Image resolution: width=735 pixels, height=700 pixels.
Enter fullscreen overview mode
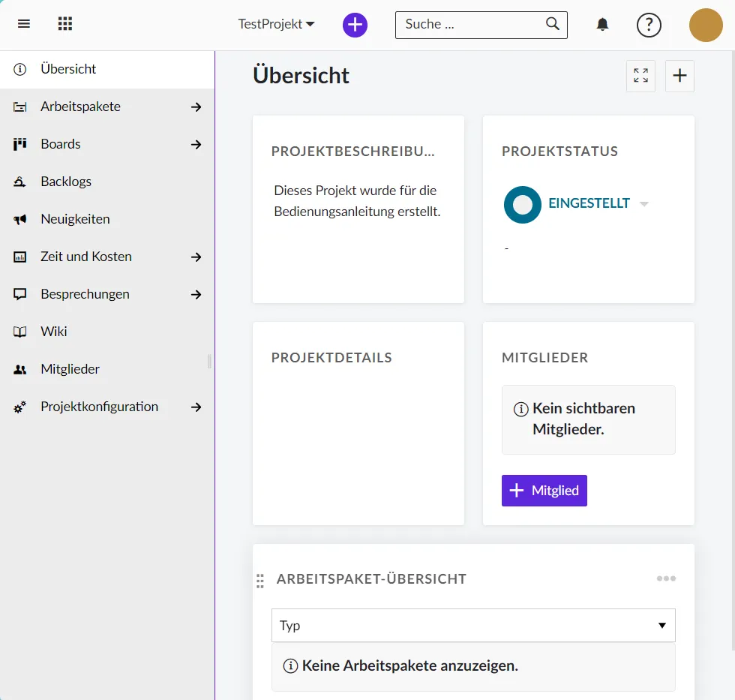640,76
